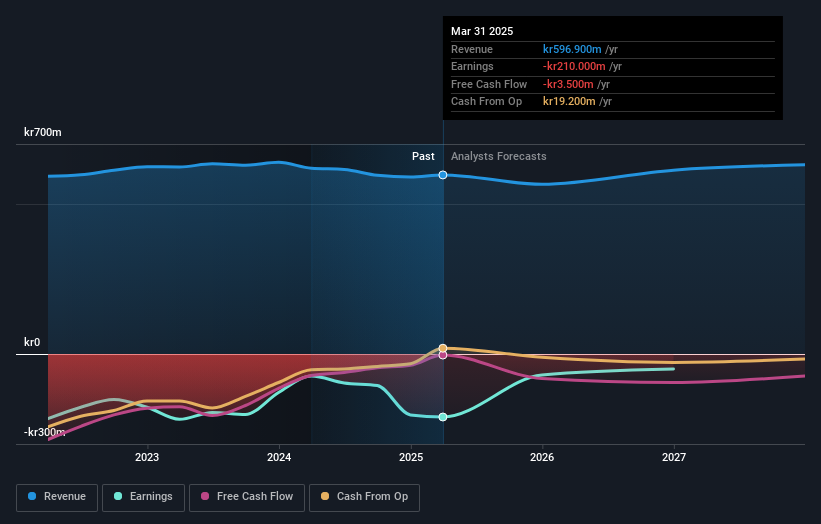This screenshot has width=821, height=524.
Task: Select the Revenue data point on the blue line
Action: tap(443, 175)
